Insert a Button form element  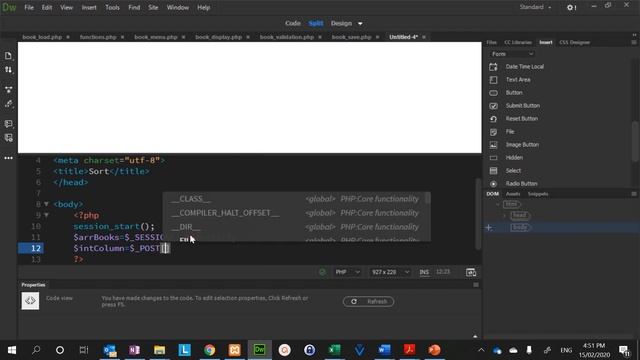[514, 93]
